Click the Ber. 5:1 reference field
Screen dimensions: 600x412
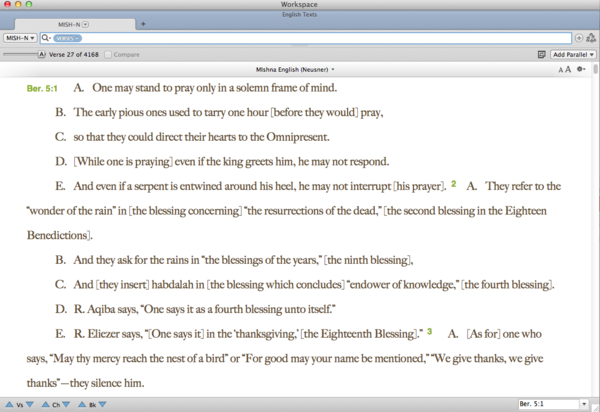[x=547, y=404]
